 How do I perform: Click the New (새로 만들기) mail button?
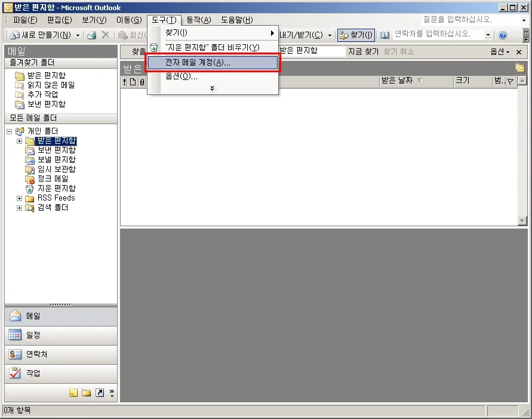click(41, 35)
